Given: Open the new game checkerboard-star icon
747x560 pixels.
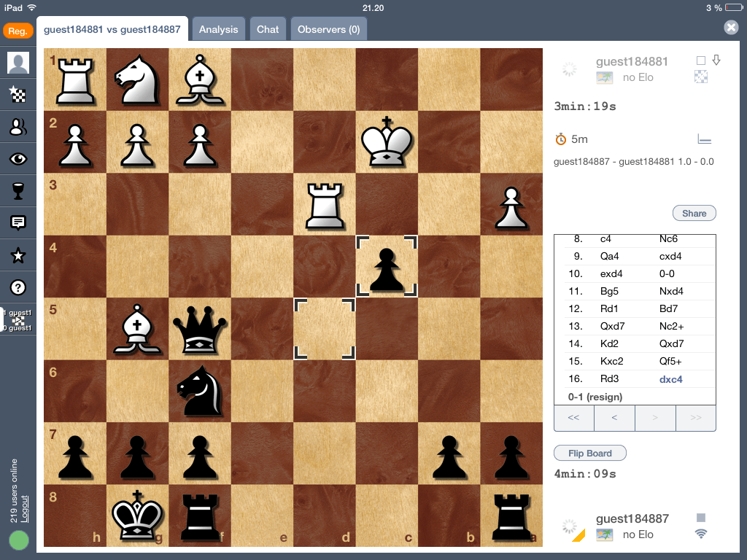Looking at the screenshot, I should 18,94.
